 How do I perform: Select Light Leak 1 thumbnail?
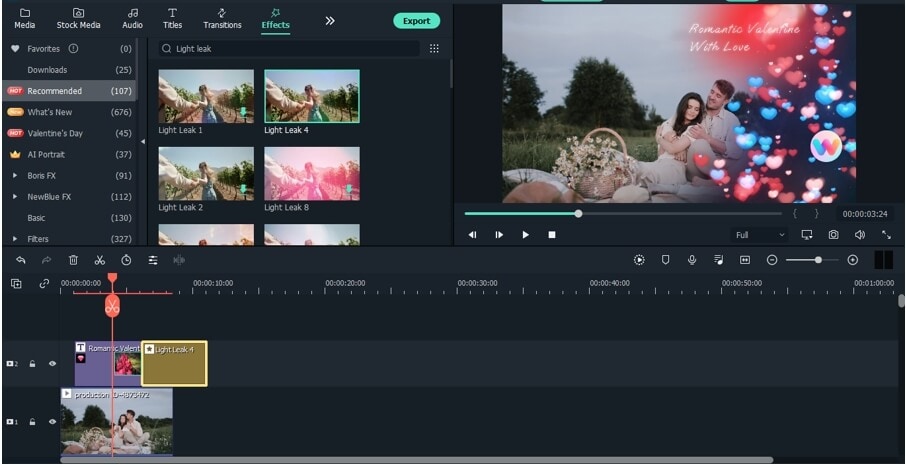206,96
